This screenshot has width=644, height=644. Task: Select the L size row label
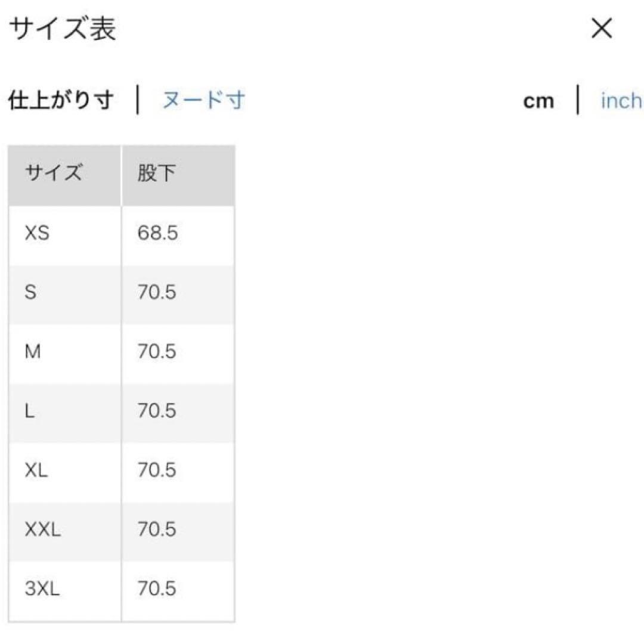point(30,411)
